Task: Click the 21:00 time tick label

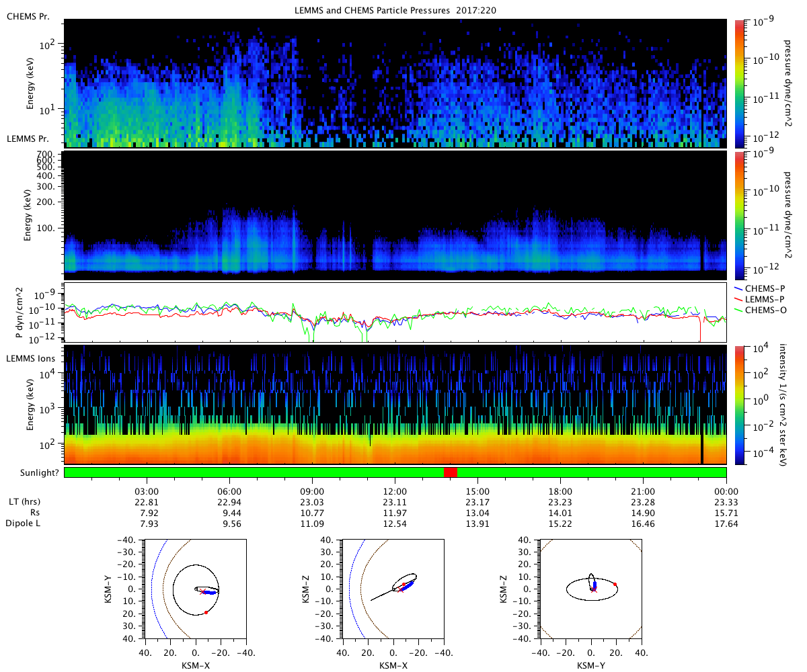Action: click(644, 491)
